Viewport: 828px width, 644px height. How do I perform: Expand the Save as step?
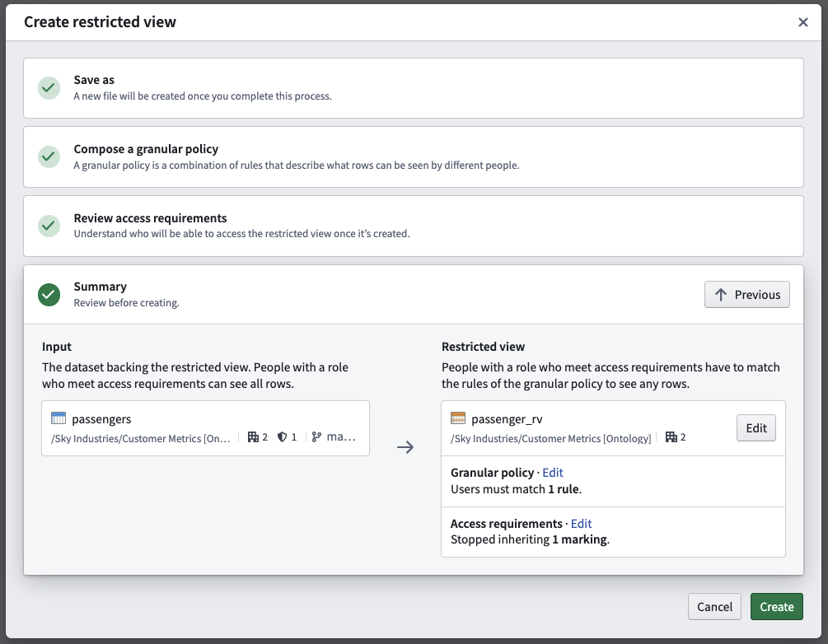[x=414, y=88]
